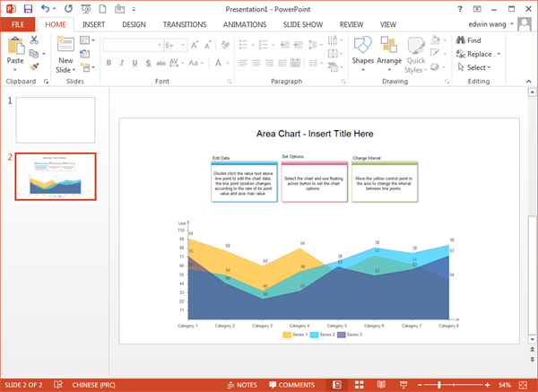Toggle Bold text formatting

[x=108, y=63]
